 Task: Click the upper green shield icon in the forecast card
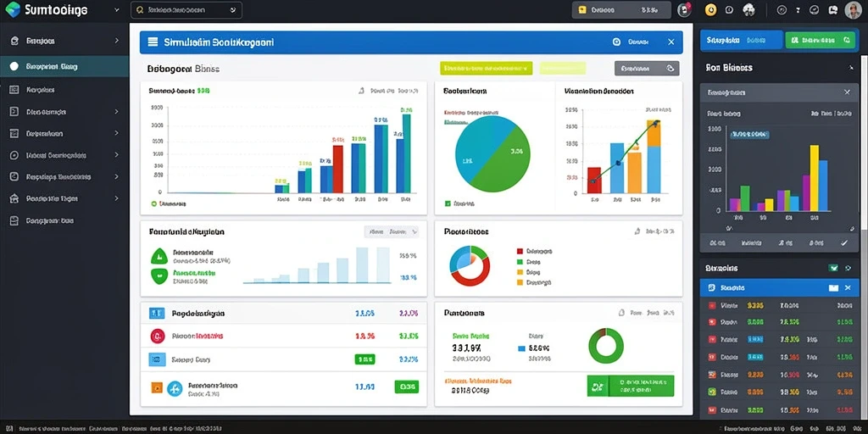[x=159, y=256]
